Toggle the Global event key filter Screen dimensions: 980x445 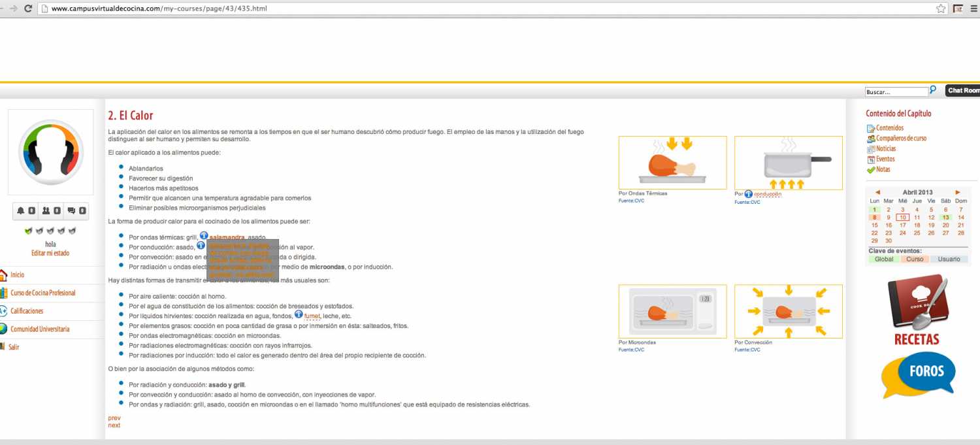click(x=884, y=259)
